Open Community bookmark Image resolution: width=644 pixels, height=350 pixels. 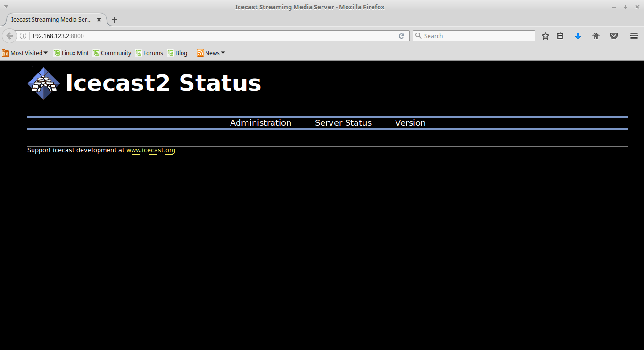[112, 53]
